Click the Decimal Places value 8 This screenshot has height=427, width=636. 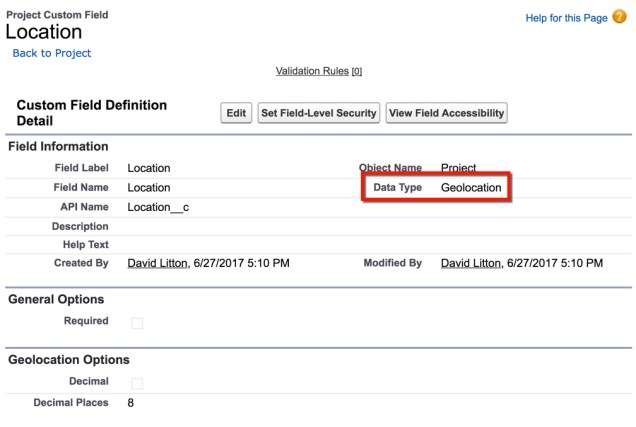131,403
